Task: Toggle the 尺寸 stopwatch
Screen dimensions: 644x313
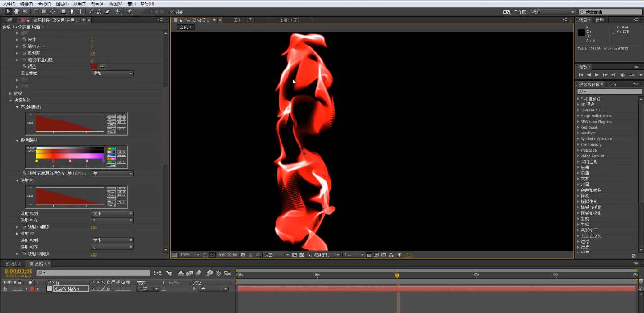Action: [x=23, y=40]
